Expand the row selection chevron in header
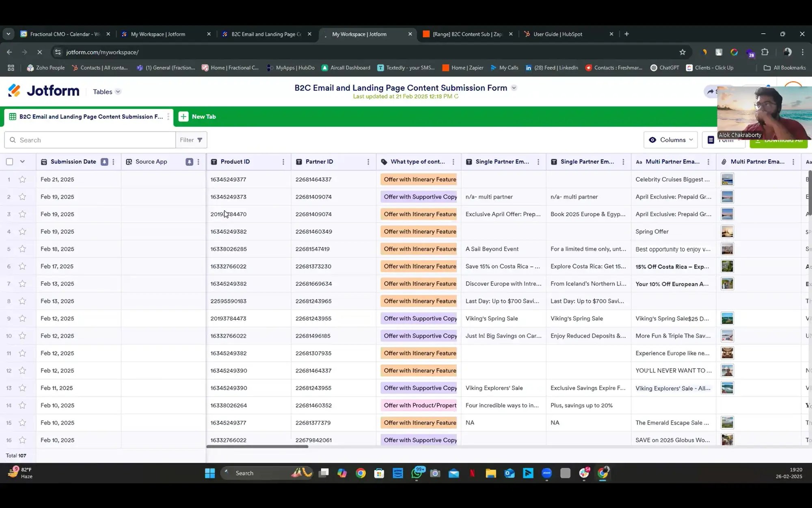The image size is (812, 508). pyautogui.click(x=22, y=162)
